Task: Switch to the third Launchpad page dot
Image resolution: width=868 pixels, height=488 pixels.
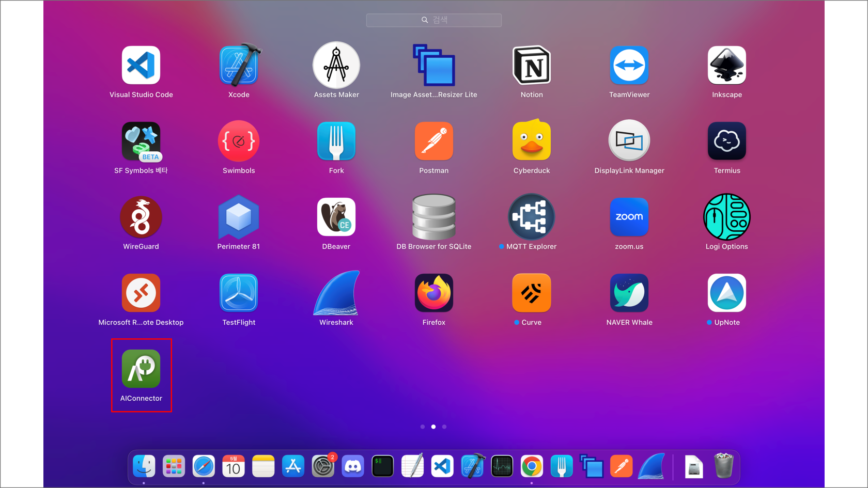Action: pos(444,427)
